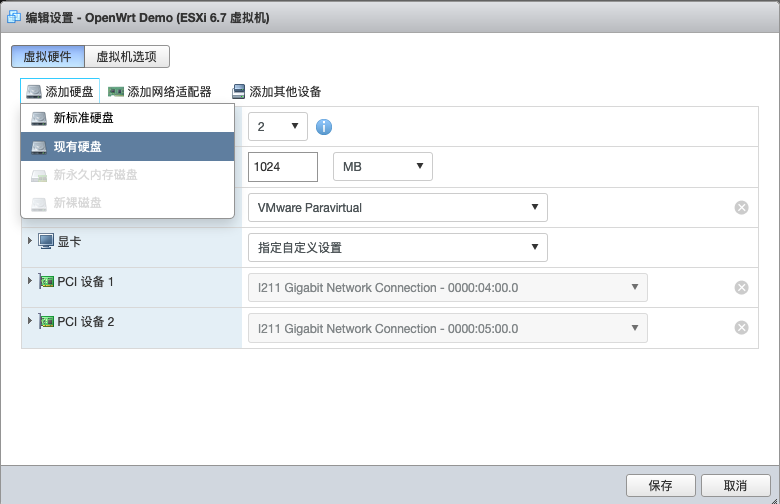The image size is (780, 504).
Task: Switch to the 虚拟硬件 tab
Action: (48, 57)
